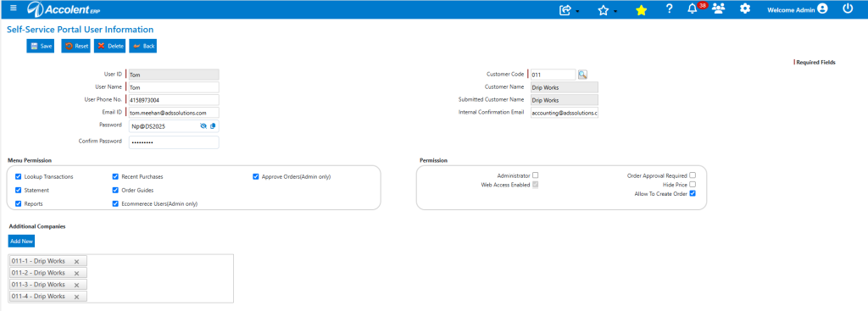Screen dimensions: 868x311
Task: Remove 011-1 - Drip Works company
Action: pyautogui.click(x=77, y=261)
